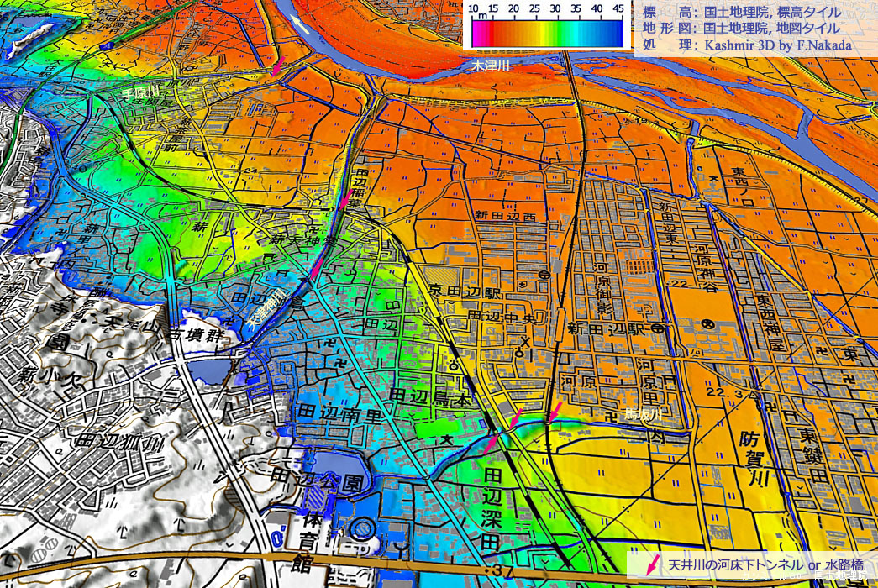Click the green band of the elevation color bar
This screenshot has height=588, width=878.
[561, 33]
